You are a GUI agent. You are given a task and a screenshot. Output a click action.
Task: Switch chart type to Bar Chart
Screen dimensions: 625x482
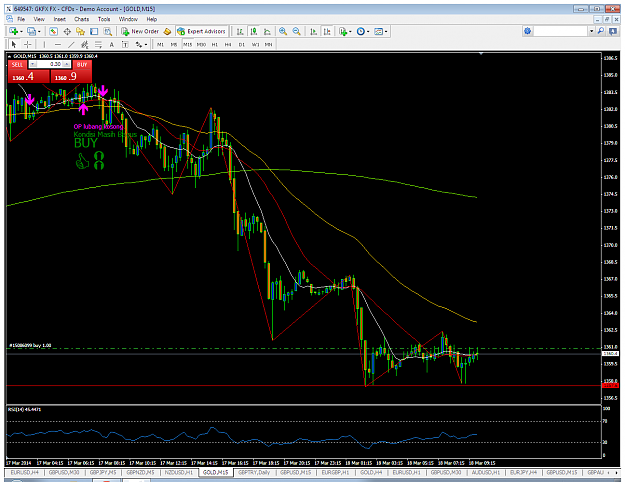tap(240, 31)
